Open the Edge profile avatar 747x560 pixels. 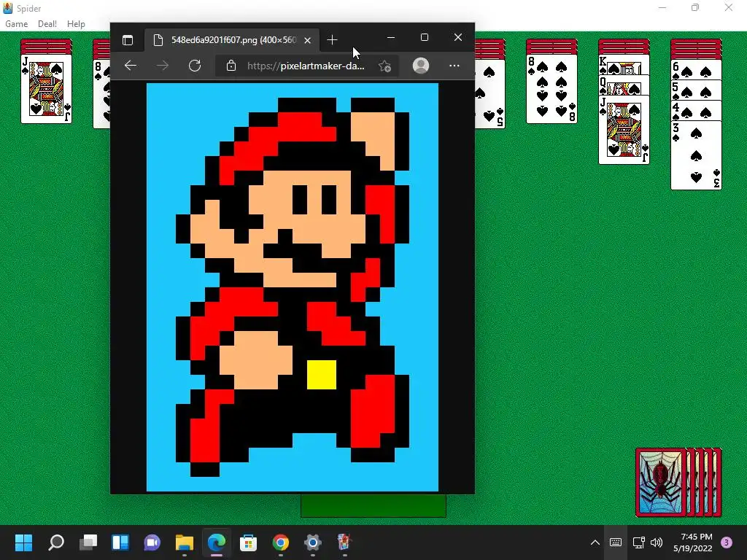tap(421, 66)
